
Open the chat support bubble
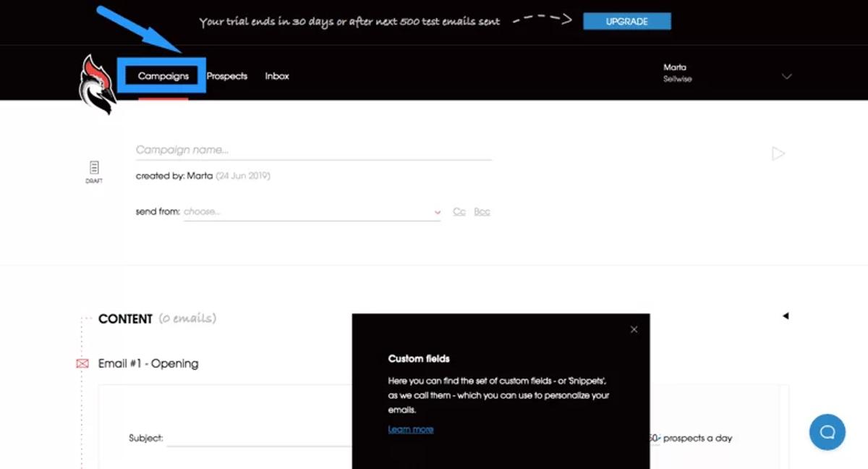(827, 432)
